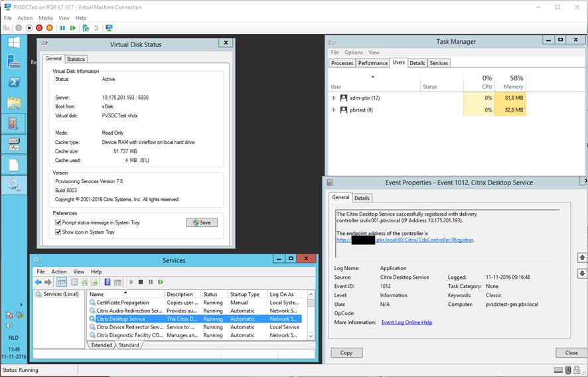Click the Services list scroll-down arrow
Viewport: 588px width, 377px height.
[311, 336]
